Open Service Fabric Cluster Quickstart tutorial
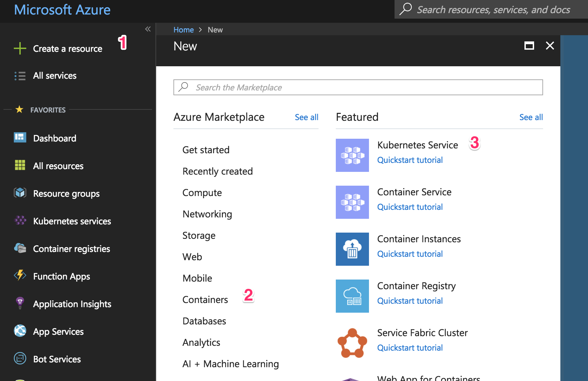Viewport: 588px width, 381px height. point(410,348)
